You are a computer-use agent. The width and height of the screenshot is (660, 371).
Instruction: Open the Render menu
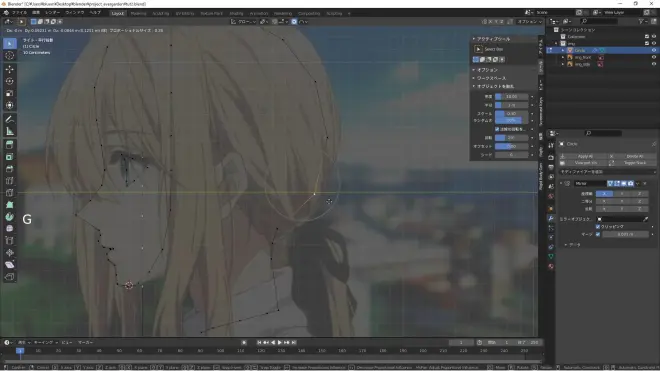click(53, 13)
